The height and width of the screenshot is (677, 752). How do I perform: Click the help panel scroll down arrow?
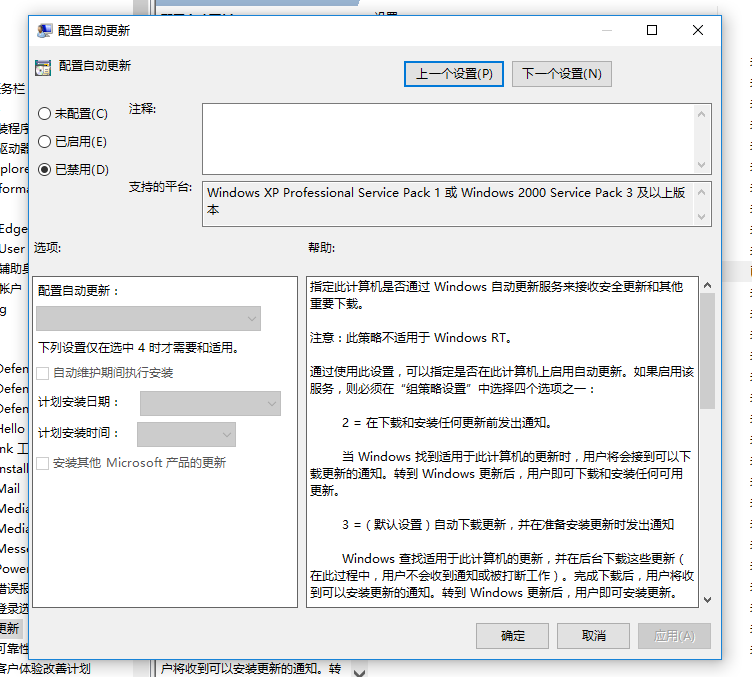tap(707, 600)
